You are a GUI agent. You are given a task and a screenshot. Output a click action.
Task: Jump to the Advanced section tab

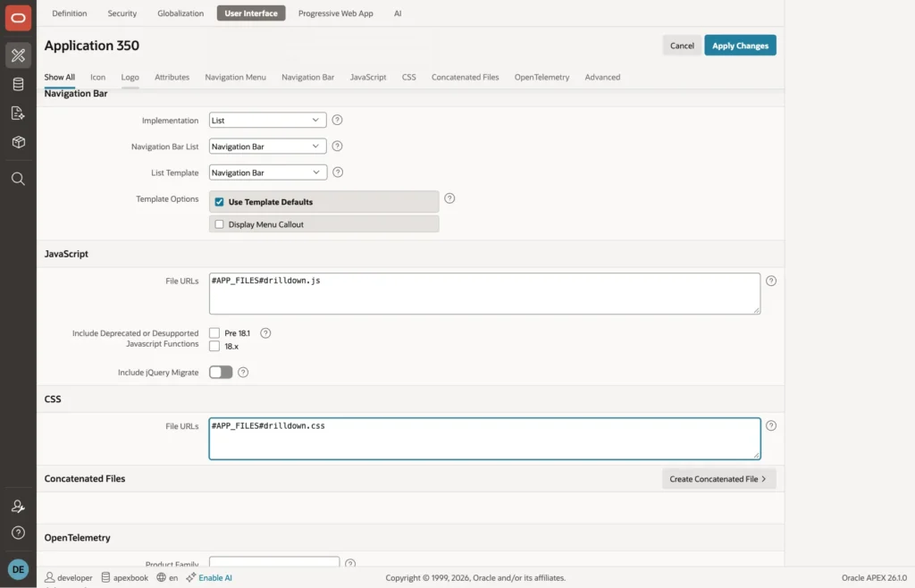(602, 77)
